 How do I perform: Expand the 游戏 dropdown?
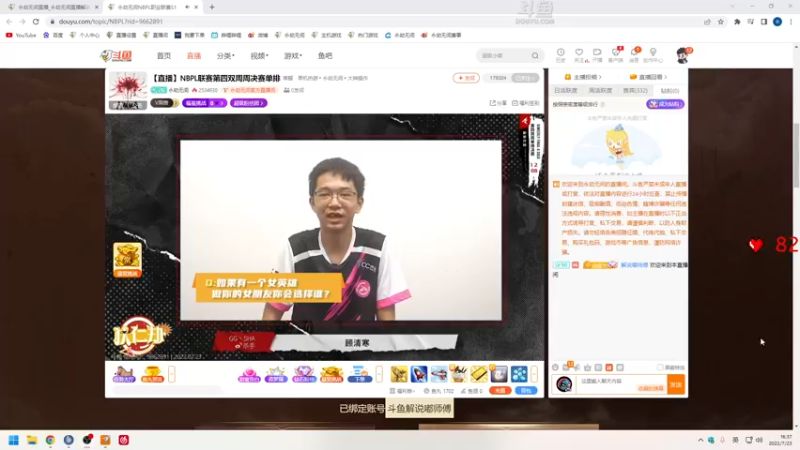point(293,56)
